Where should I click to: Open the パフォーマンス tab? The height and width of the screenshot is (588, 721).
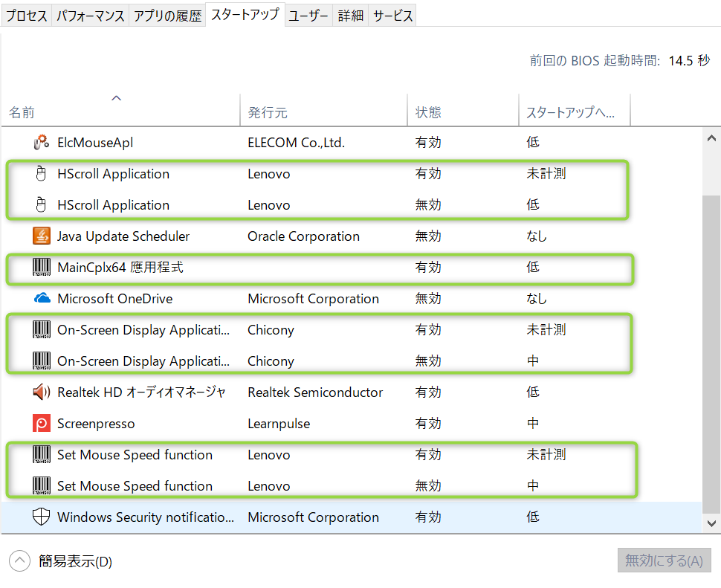click(x=90, y=16)
